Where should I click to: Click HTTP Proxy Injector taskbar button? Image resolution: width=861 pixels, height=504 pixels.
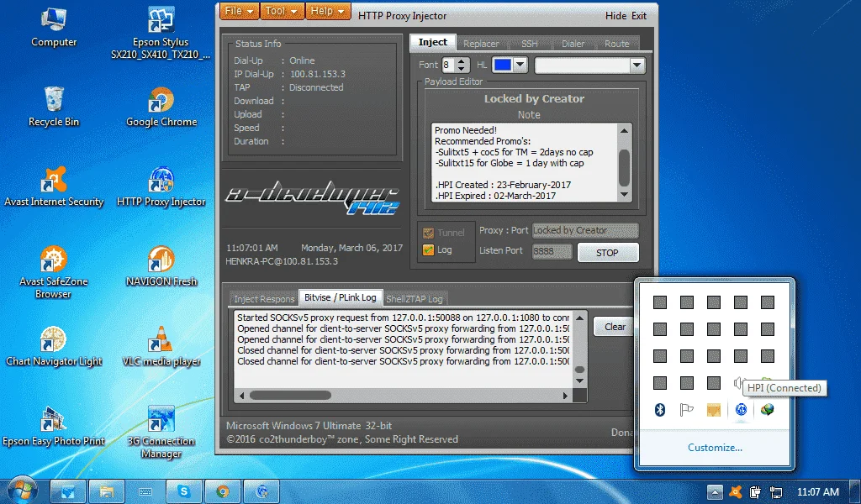[x=261, y=491]
